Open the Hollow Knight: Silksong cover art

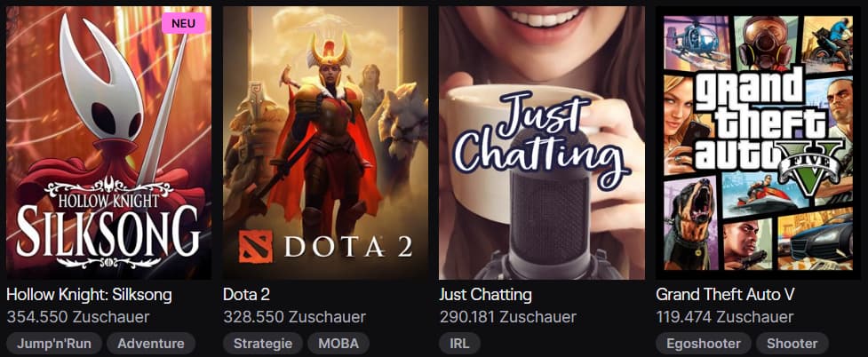108,142
